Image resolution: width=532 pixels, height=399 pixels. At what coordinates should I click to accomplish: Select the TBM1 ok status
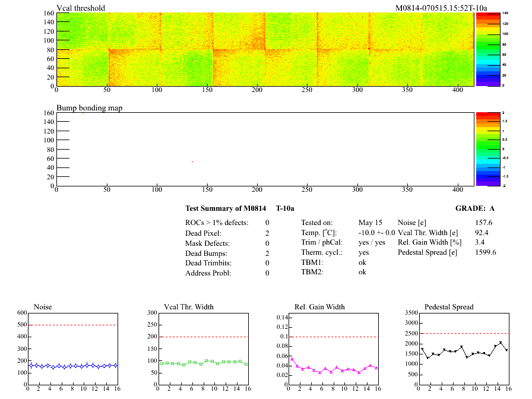pyautogui.click(x=362, y=262)
